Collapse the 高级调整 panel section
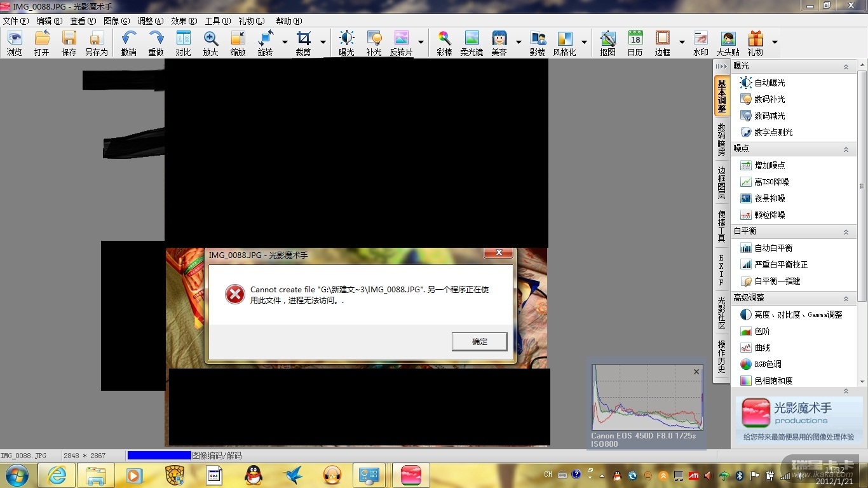 point(846,299)
